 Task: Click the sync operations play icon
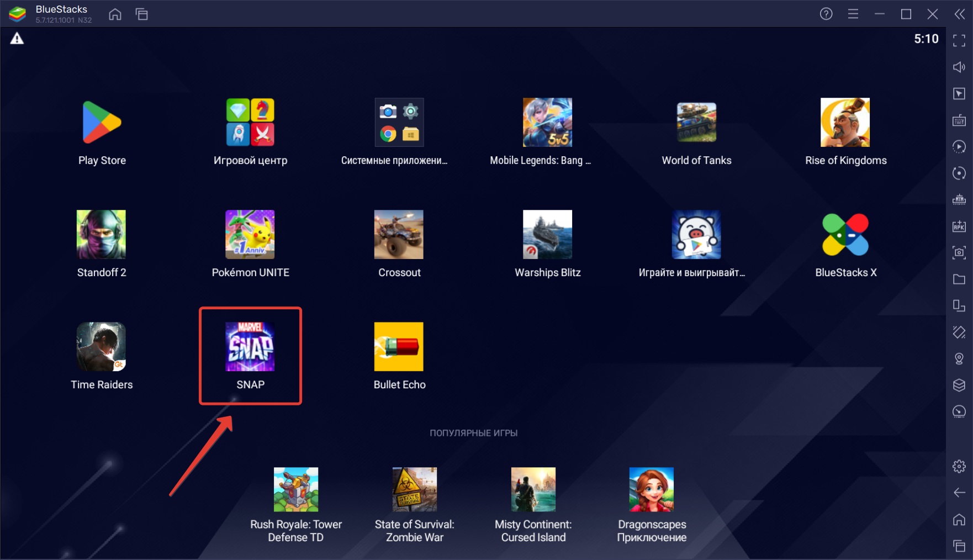pyautogui.click(x=959, y=146)
